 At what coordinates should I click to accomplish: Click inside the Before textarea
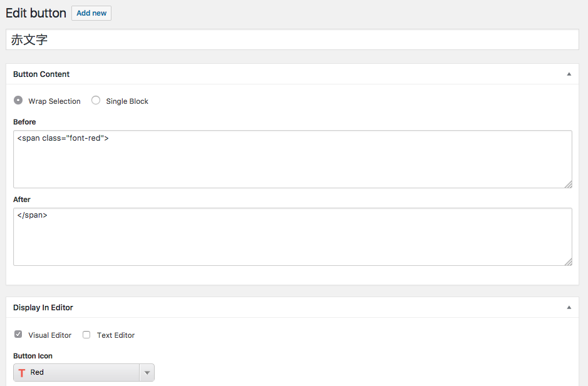292,160
